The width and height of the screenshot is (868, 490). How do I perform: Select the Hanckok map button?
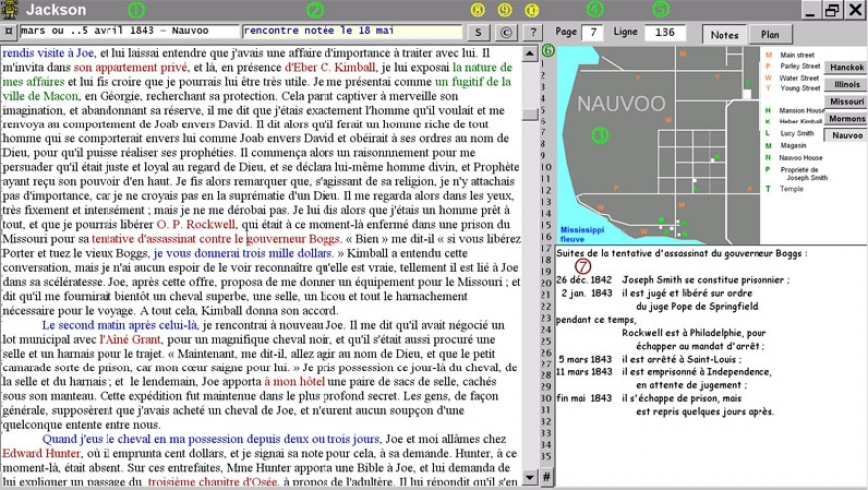point(846,67)
